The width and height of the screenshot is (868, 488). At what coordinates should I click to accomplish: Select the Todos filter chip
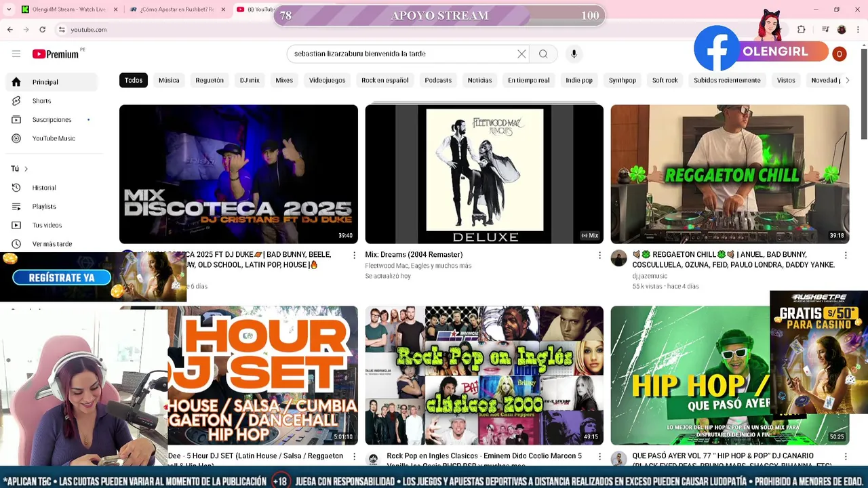click(x=134, y=80)
